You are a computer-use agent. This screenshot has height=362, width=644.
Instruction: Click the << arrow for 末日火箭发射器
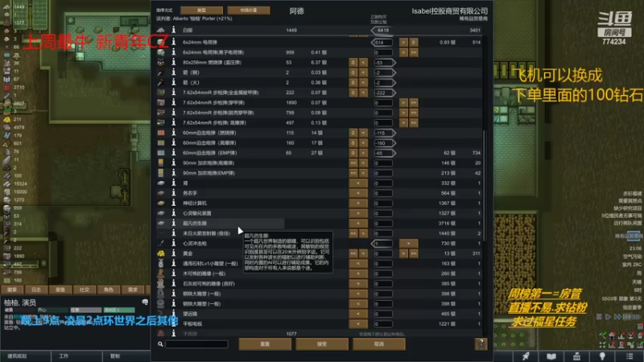pos(353,233)
